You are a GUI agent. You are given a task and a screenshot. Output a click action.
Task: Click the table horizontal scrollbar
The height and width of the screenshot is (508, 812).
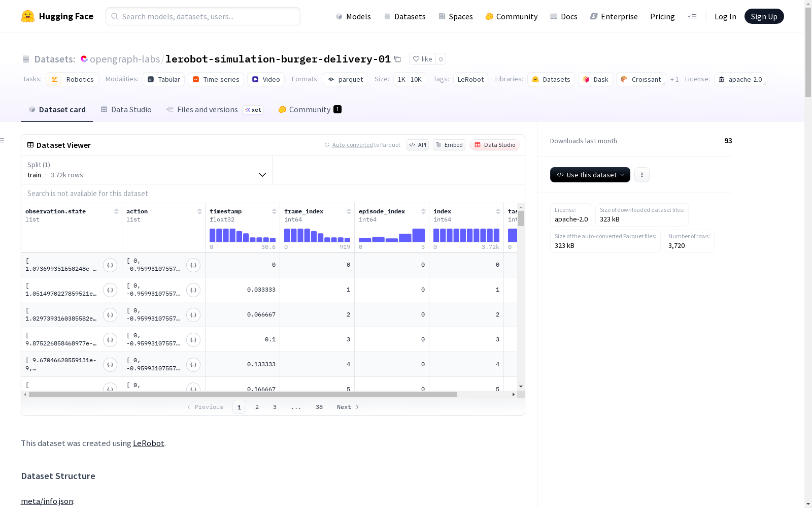click(243, 394)
